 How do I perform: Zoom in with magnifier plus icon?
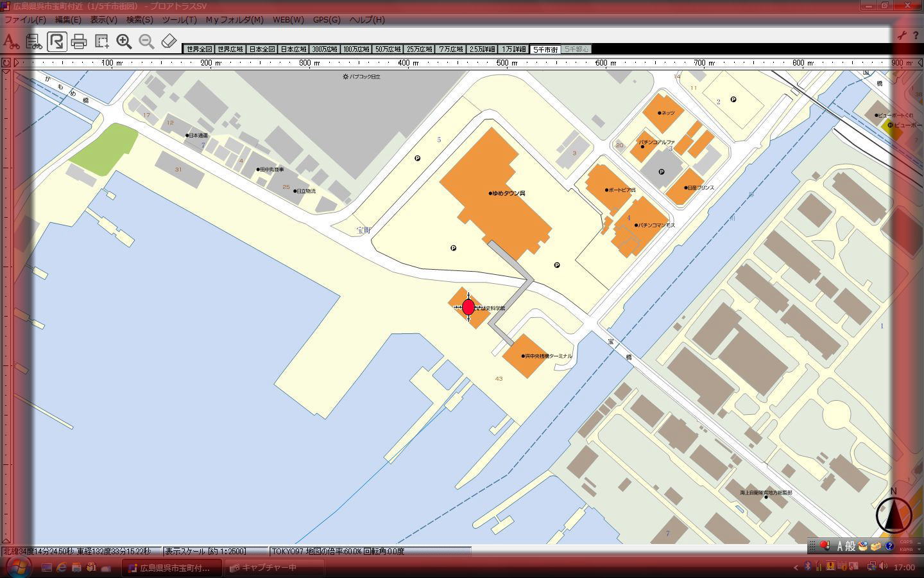tap(124, 42)
